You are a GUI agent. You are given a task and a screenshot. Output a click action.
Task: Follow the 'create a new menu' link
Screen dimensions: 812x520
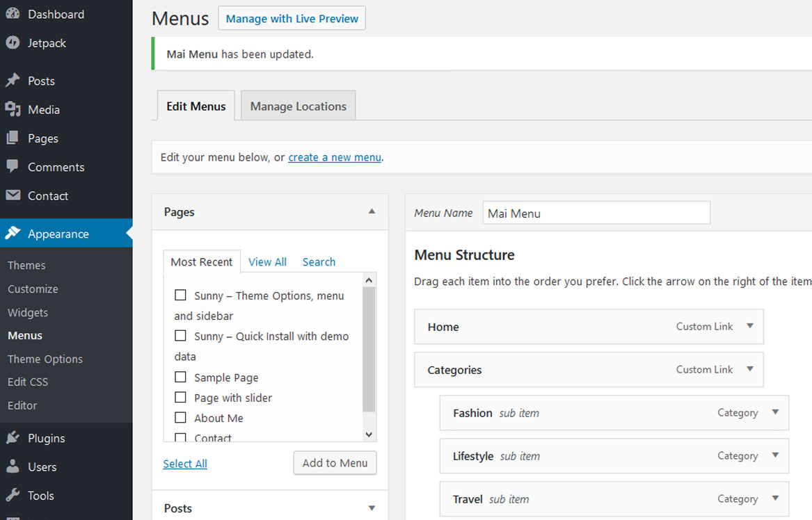click(335, 157)
